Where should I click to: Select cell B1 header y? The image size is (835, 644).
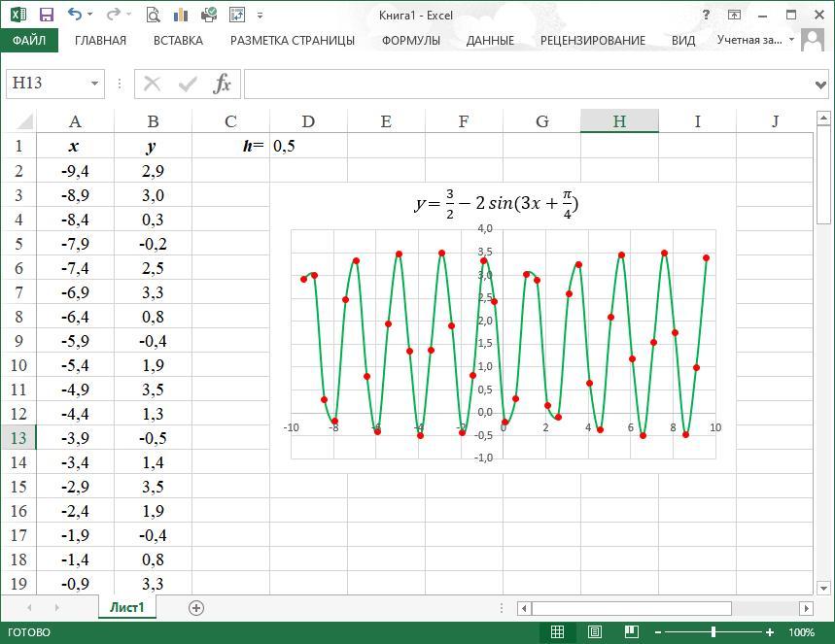pos(153,146)
